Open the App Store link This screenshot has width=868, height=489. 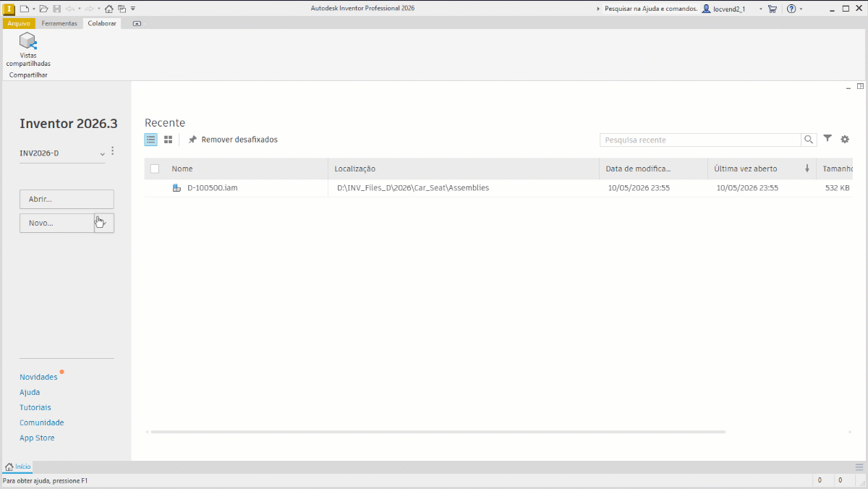click(37, 438)
